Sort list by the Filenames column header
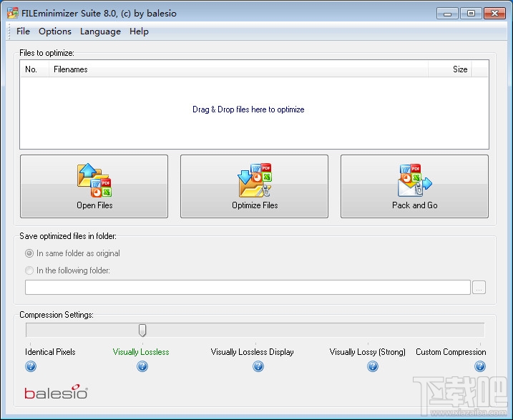 238,69
